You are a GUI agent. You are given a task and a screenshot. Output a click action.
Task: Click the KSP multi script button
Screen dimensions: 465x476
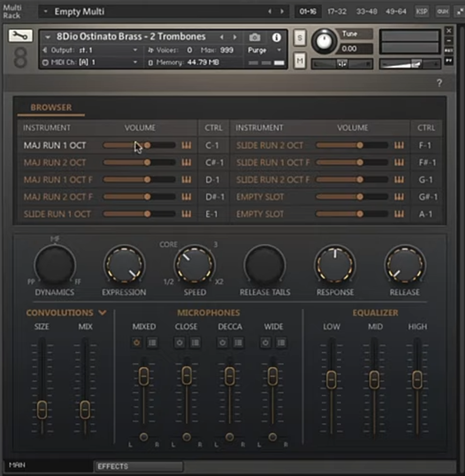pyautogui.click(x=422, y=11)
